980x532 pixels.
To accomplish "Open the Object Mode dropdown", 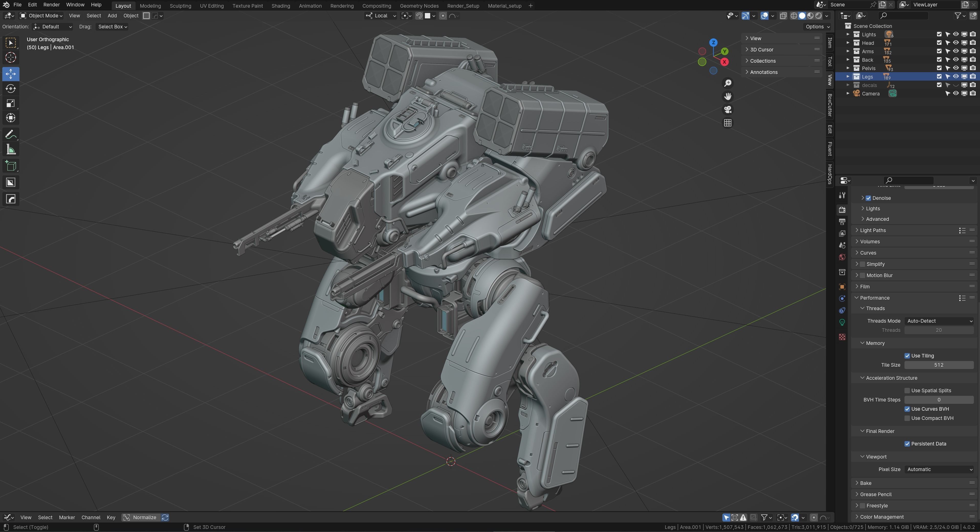I will pos(41,16).
